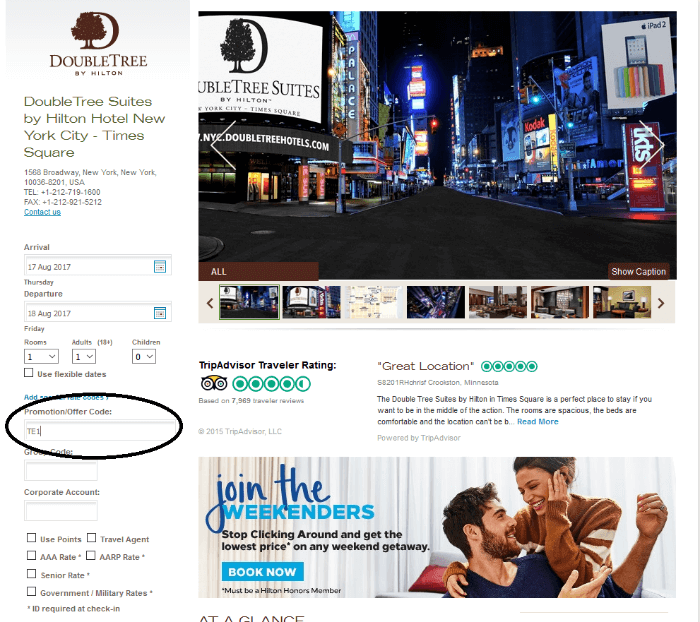700x622 pixels.
Task: Check Use flexible dates
Action: pos(29,373)
